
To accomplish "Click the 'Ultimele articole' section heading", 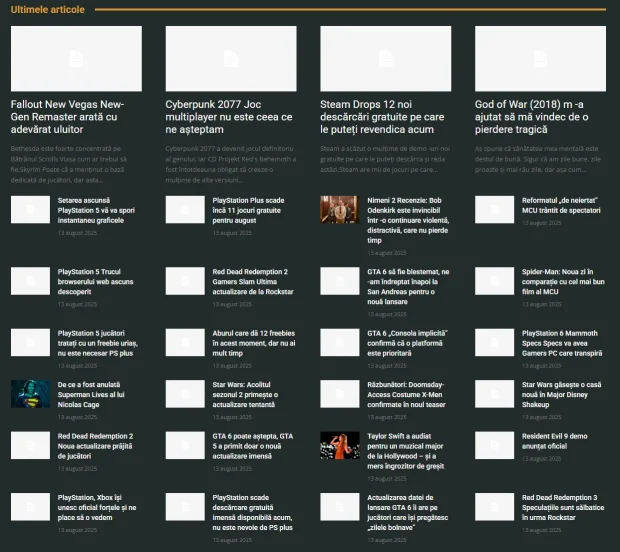I will pyautogui.click(x=47, y=9).
